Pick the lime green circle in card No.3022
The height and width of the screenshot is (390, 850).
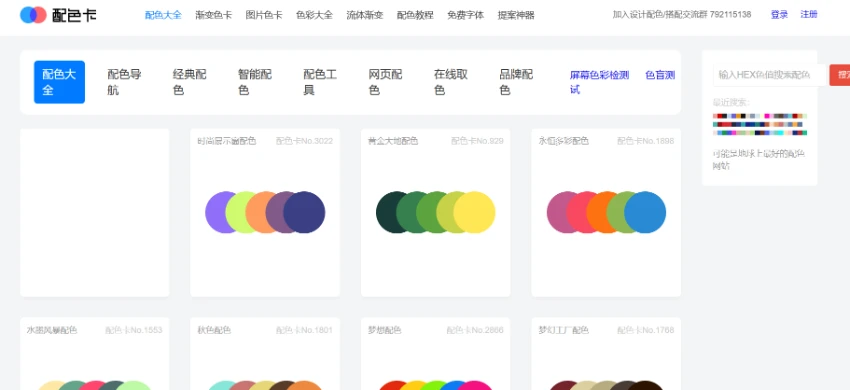coord(235,212)
